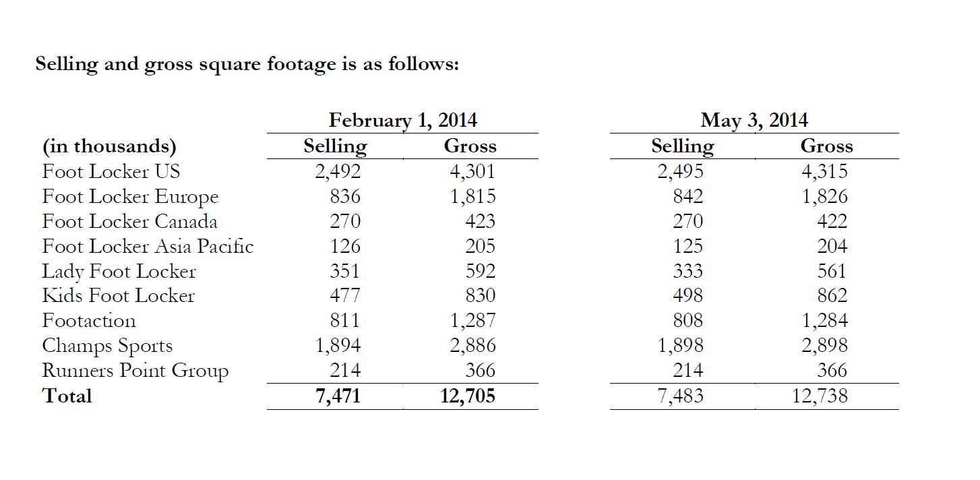Click the "Selling and gross square footage" heading
This screenshot has height=480, width=980.
pyautogui.click(x=247, y=65)
